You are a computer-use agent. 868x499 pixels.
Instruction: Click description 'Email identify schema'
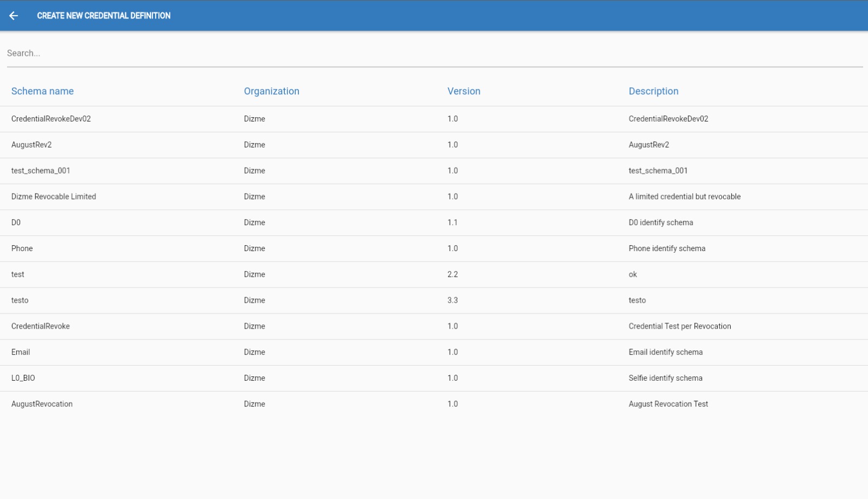click(x=666, y=352)
